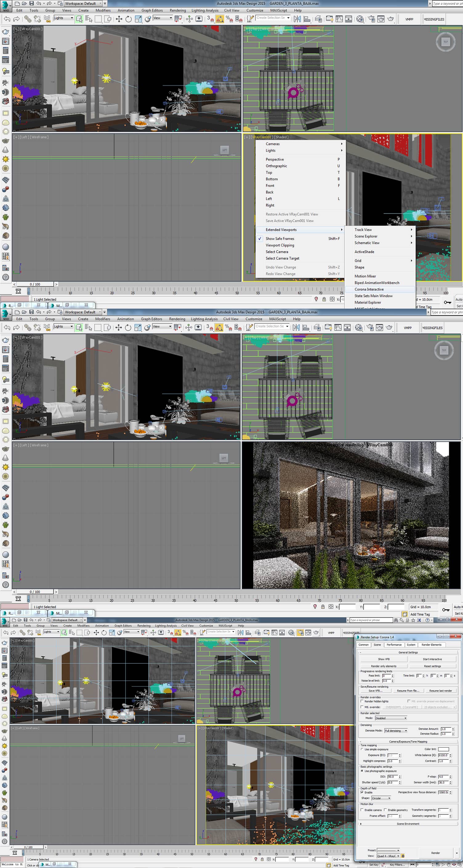Open the Color tint swatch in Tone mapping

pyautogui.click(x=443, y=750)
